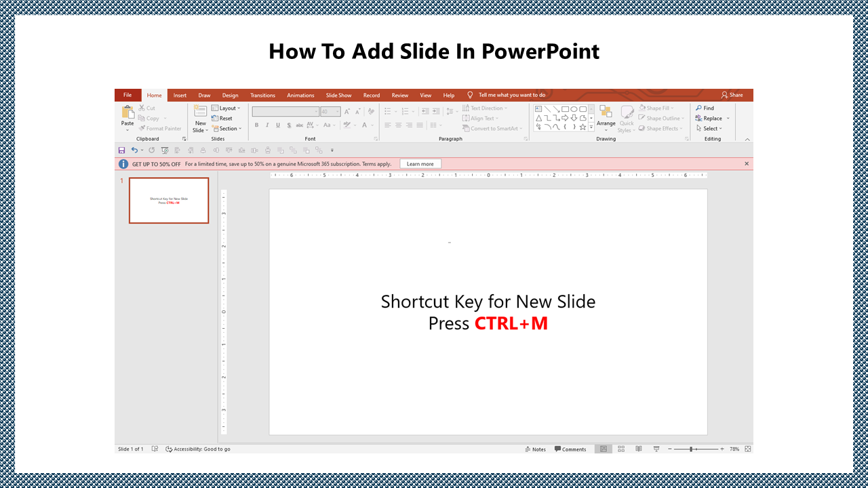Screen dimensions: 868x488
Task: Toggle Comments pane in status bar
Action: click(570, 449)
